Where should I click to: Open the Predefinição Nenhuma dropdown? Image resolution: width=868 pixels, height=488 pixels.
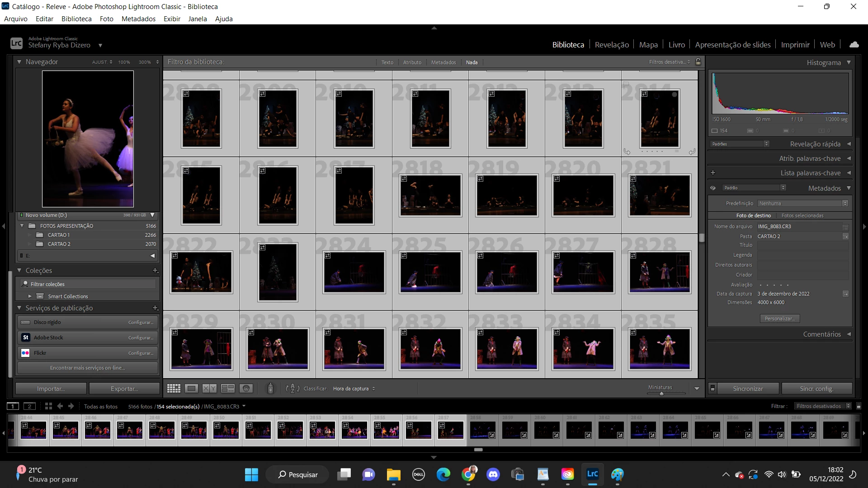coord(802,203)
